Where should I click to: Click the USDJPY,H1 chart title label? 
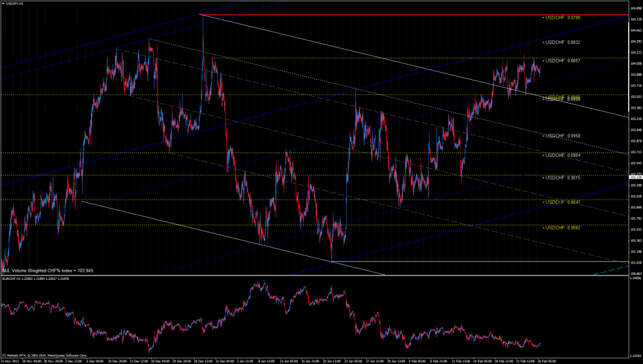click(x=15, y=3)
